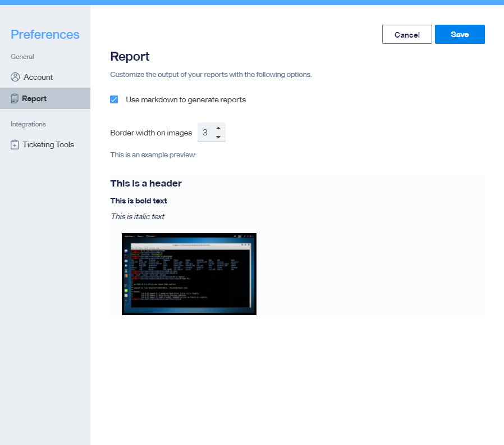Cancel the preference changes

(x=407, y=34)
